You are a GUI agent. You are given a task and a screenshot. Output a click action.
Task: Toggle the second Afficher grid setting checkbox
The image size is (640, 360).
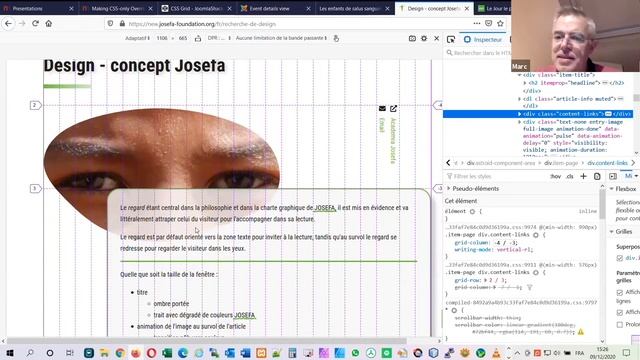pos(620,312)
